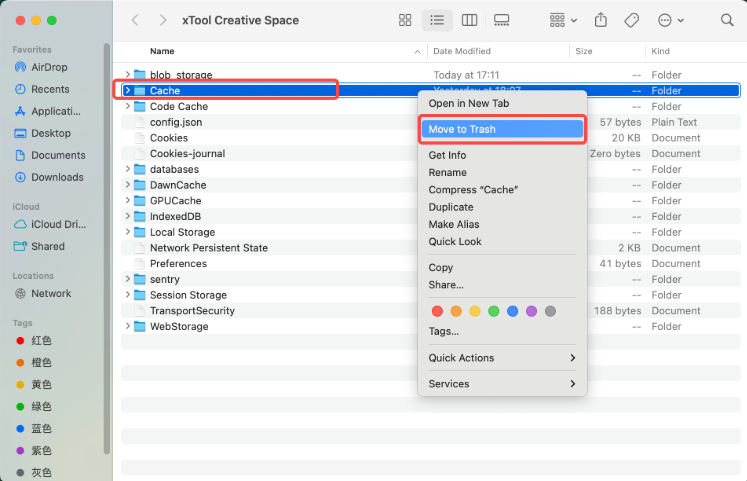Click the search magnifier icon

pos(727,20)
